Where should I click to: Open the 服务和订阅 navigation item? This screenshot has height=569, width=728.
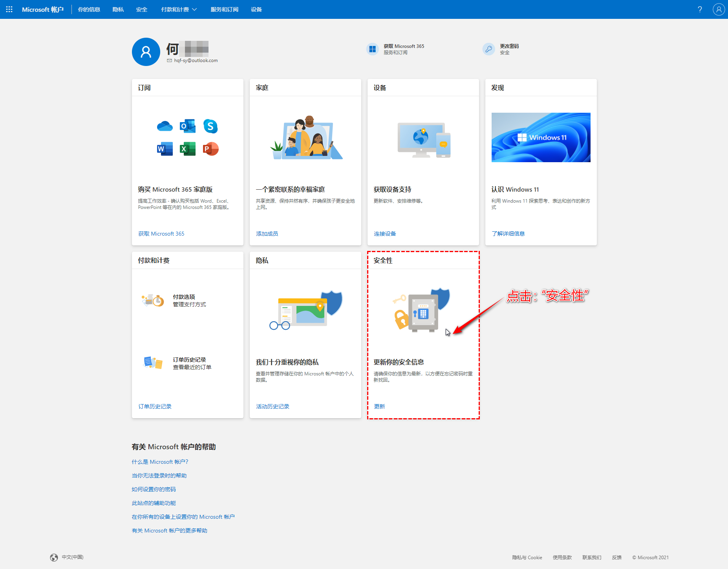[225, 9]
